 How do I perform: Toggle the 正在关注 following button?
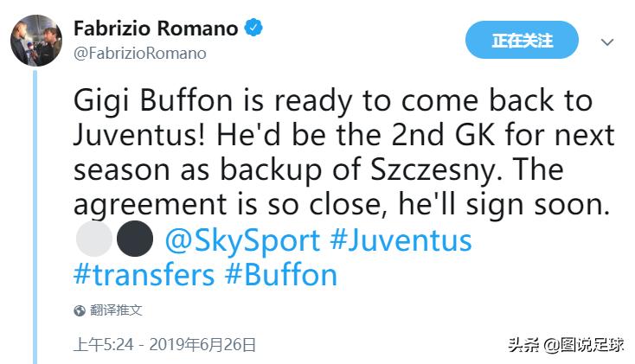tap(522, 40)
